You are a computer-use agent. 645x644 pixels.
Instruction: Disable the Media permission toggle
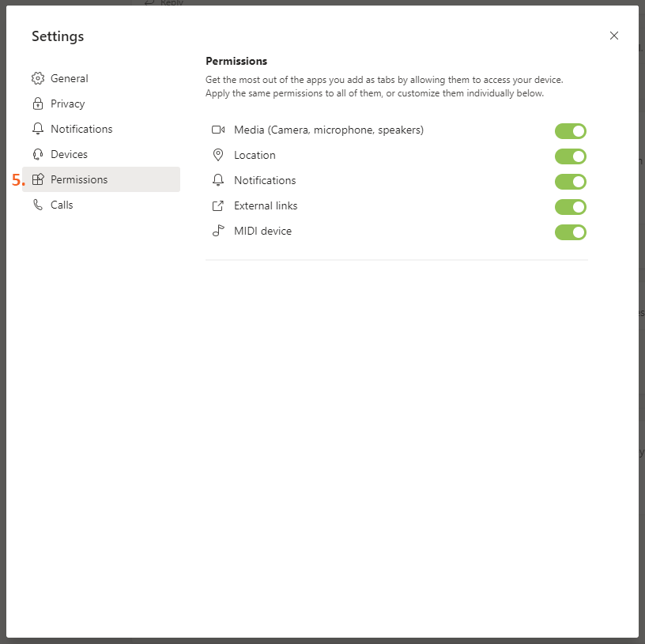click(x=570, y=131)
